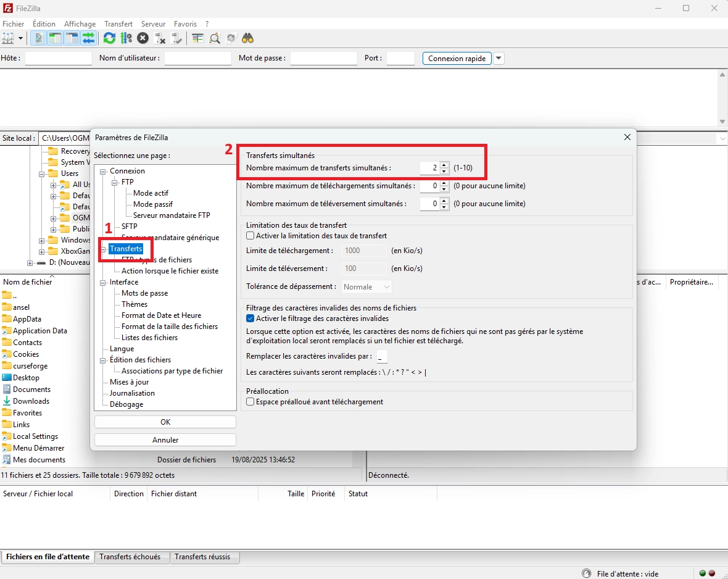Viewport: 728px width, 579px height.
Task: Collapse the FTP settings node
Action: pyautogui.click(x=115, y=183)
